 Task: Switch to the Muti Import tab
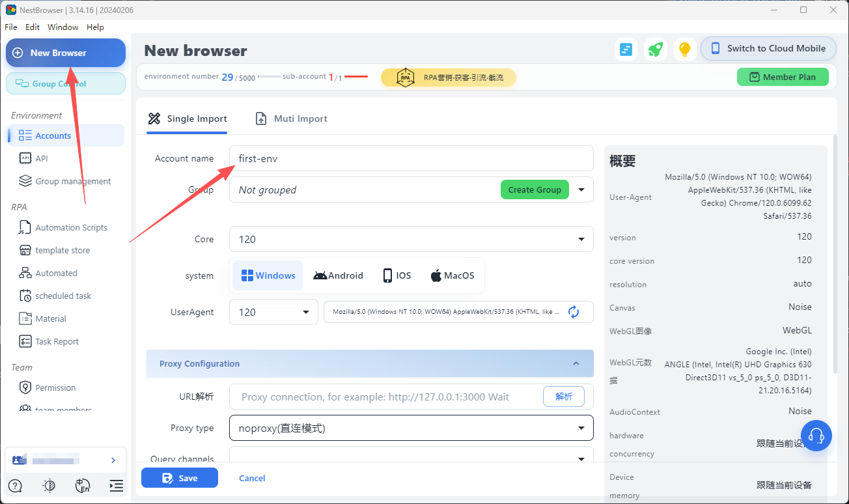(x=290, y=119)
